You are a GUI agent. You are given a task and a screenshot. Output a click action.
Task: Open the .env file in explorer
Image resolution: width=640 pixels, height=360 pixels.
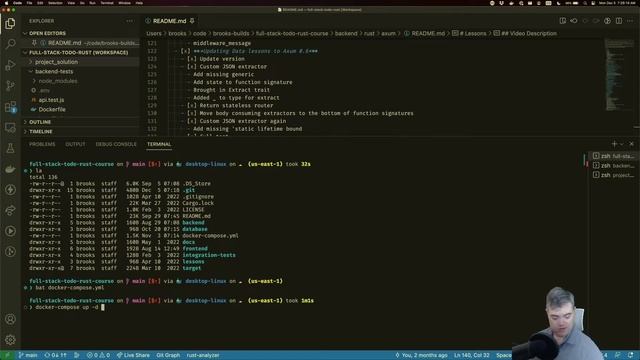(x=44, y=90)
